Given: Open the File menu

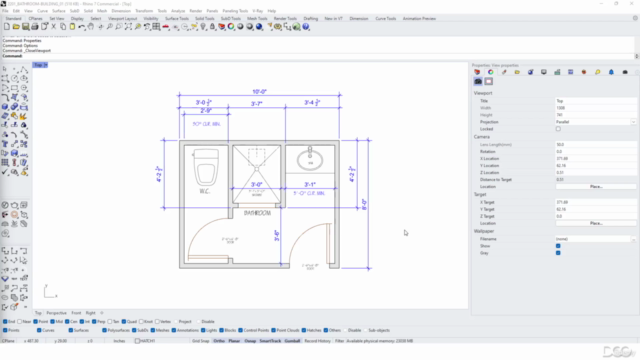Looking at the screenshot, I should tap(5, 11).
